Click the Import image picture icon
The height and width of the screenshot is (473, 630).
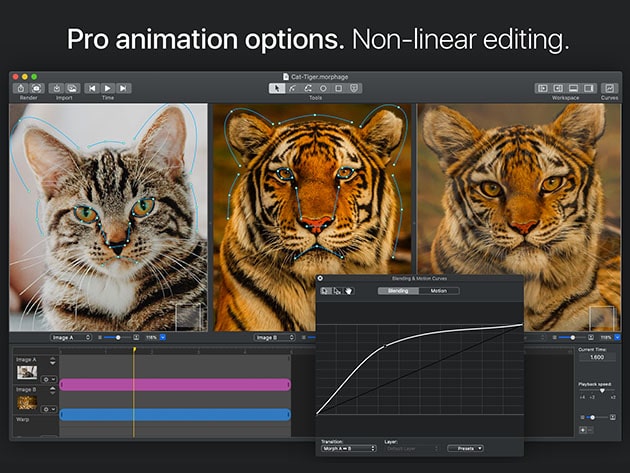[x=73, y=88]
